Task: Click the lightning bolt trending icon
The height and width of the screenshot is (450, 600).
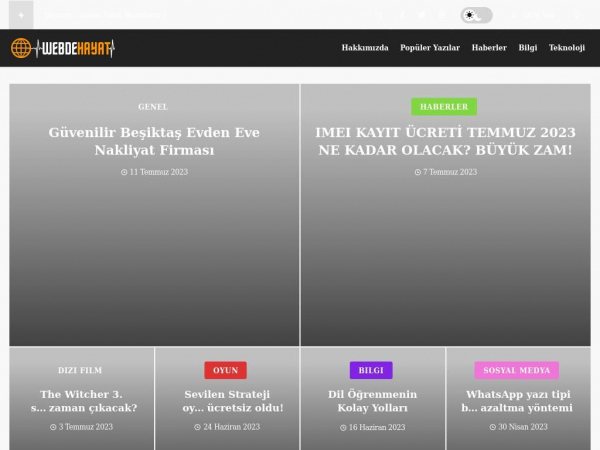Action: [x=21, y=15]
